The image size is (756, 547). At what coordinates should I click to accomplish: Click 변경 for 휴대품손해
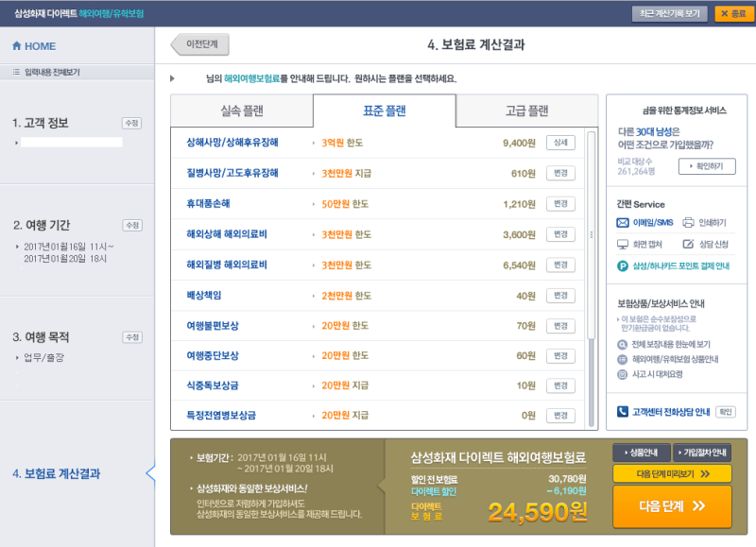pyautogui.click(x=560, y=204)
